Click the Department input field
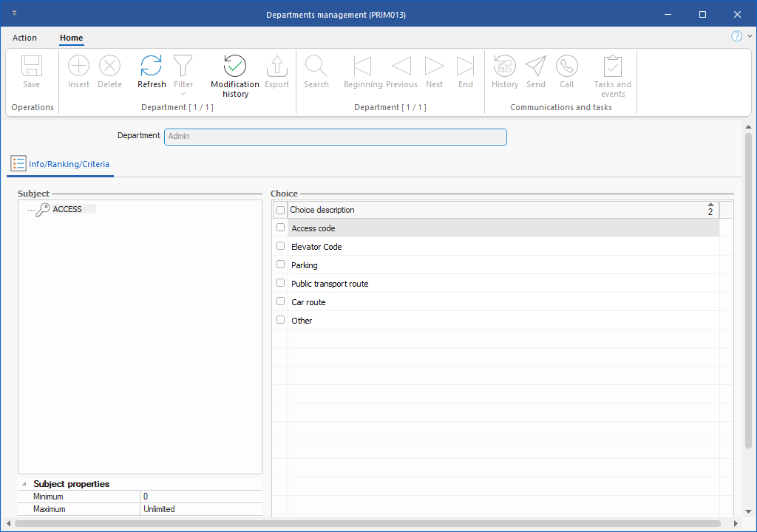Image resolution: width=757 pixels, height=532 pixels. (x=335, y=137)
